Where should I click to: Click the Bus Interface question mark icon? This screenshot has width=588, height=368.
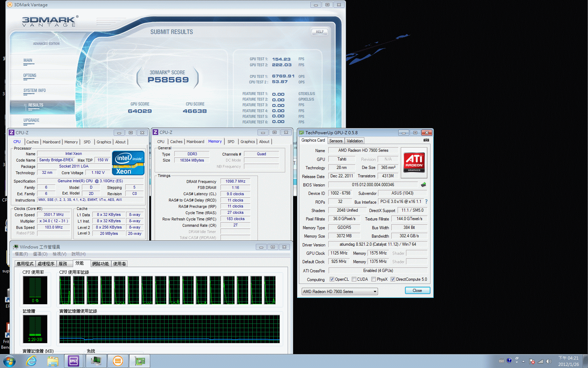[x=426, y=202]
